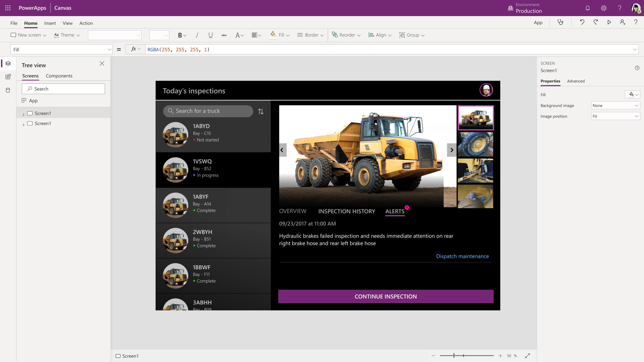The image size is (644, 362).
Task: Select the truck thumbnail image top right
Action: [476, 117]
